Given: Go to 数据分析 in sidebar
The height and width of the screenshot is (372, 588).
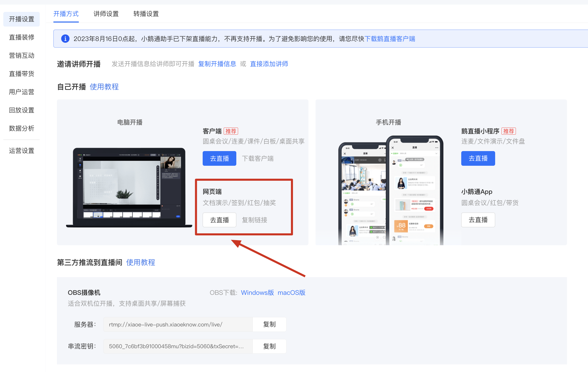Looking at the screenshot, I should point(22,129).
